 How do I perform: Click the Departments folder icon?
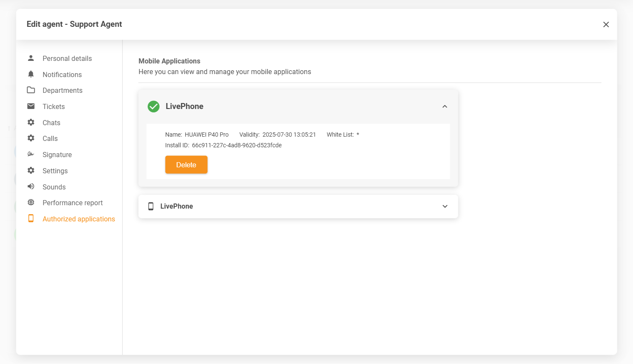31,90
